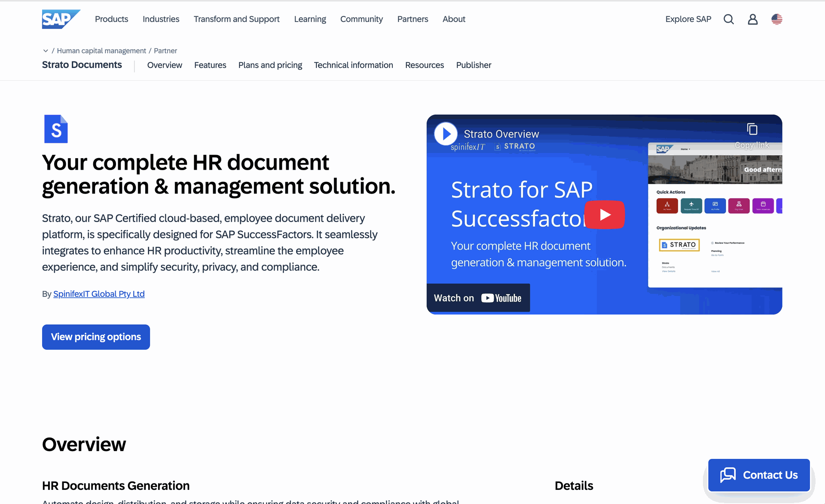Open SpinifexIT Global Pty Ltd link
The image size is (825, 504).
(99, 294)
